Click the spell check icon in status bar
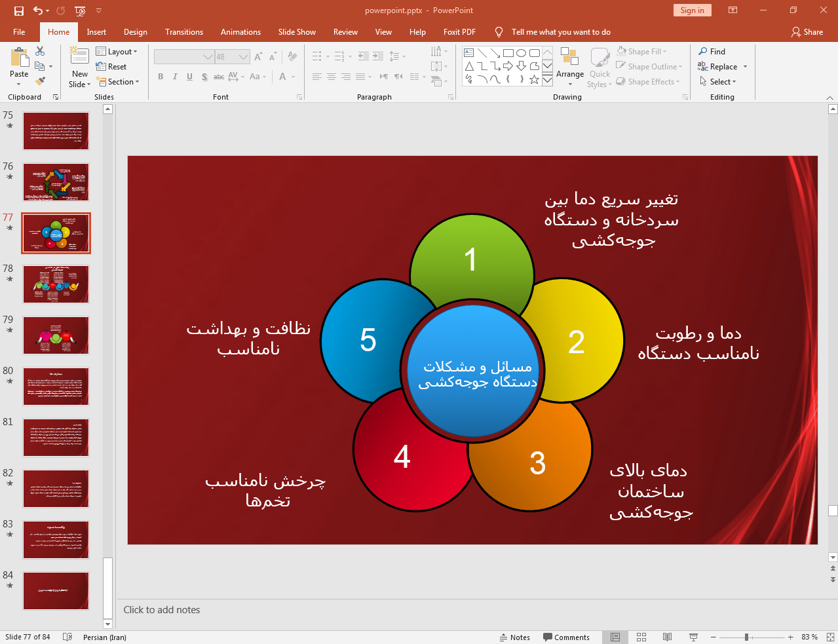This screenshot has height=644, width=838. tap(67, 637)
